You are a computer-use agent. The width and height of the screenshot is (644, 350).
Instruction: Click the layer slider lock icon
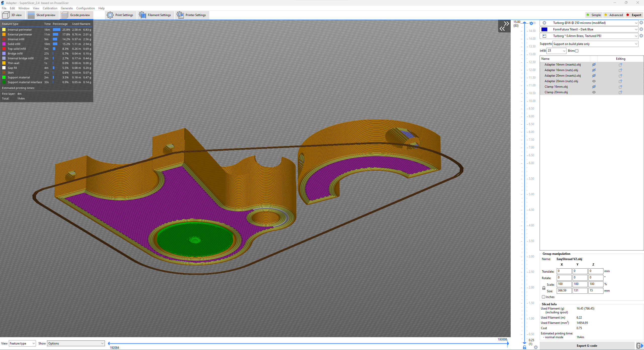pyautogui.click(x=525, y=347)
